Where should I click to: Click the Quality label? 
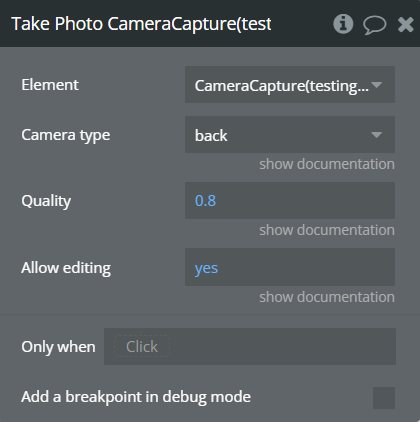click(46, 201)
